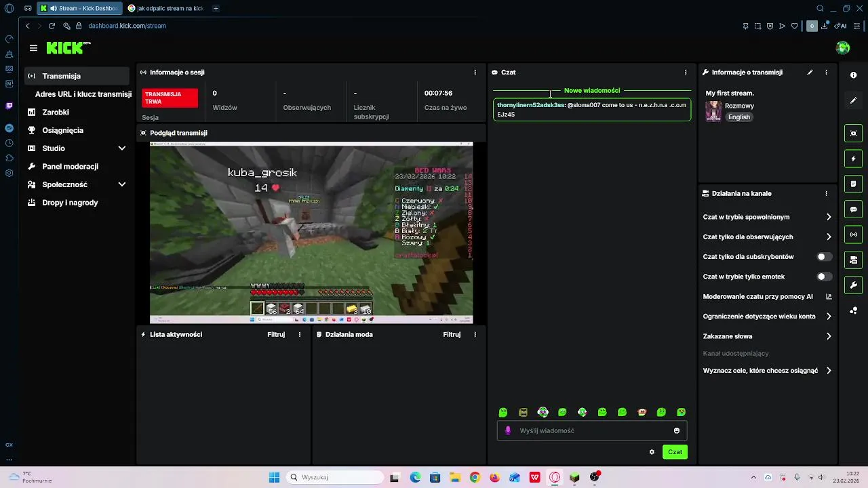Image resolution: width=868 pixels, height=488 pixels.
Task: Toggle the channel actions widget icon
Action: click(x=854, y=260)
